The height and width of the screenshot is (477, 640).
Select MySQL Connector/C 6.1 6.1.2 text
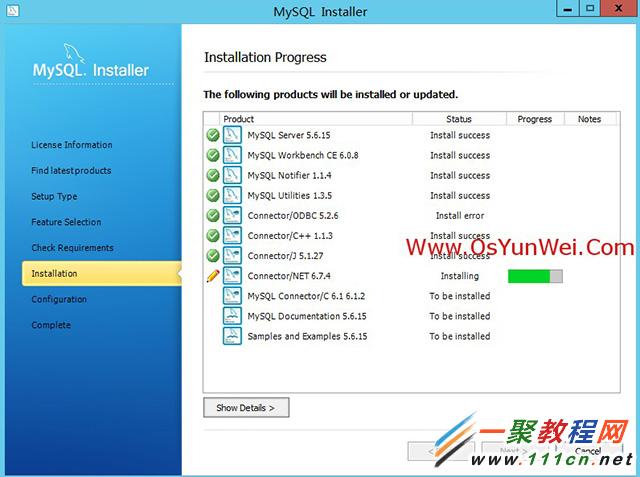point(306,296)
